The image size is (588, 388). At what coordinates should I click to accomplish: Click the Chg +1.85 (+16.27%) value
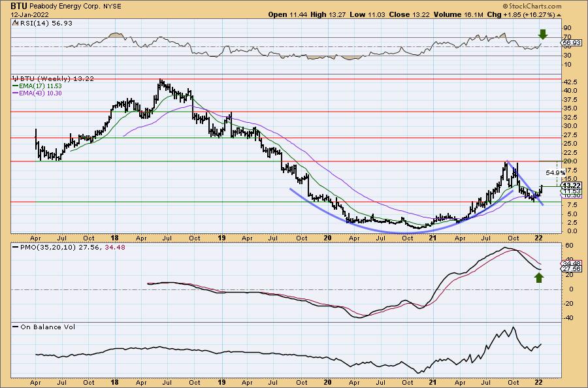pos(521,14)
